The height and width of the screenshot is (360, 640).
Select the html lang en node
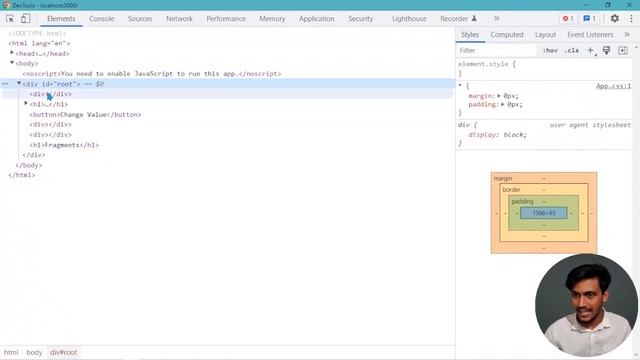click(39, 43)
